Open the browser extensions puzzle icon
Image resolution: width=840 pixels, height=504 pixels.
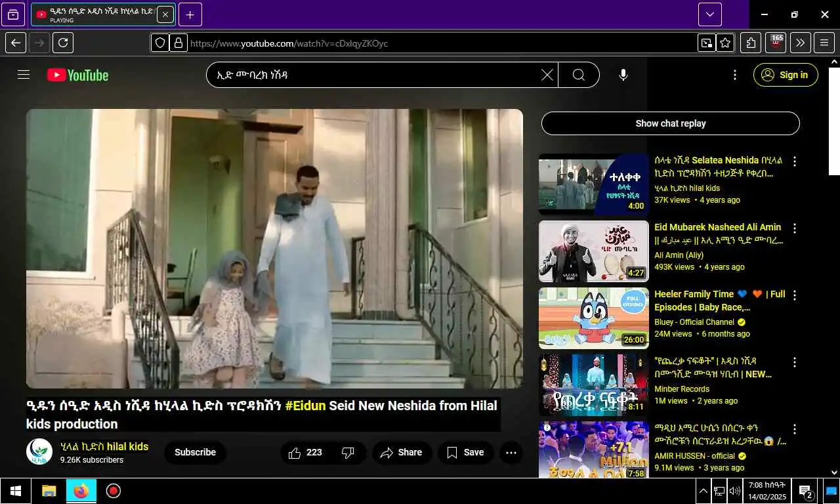[x=751, y=43]
